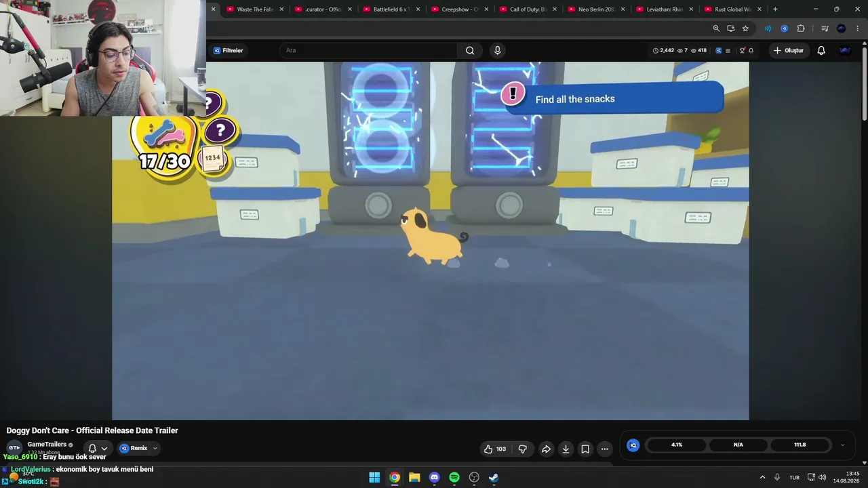
Task: Click the 2,442 vidIQ counter in header
Action: point(663,50)
